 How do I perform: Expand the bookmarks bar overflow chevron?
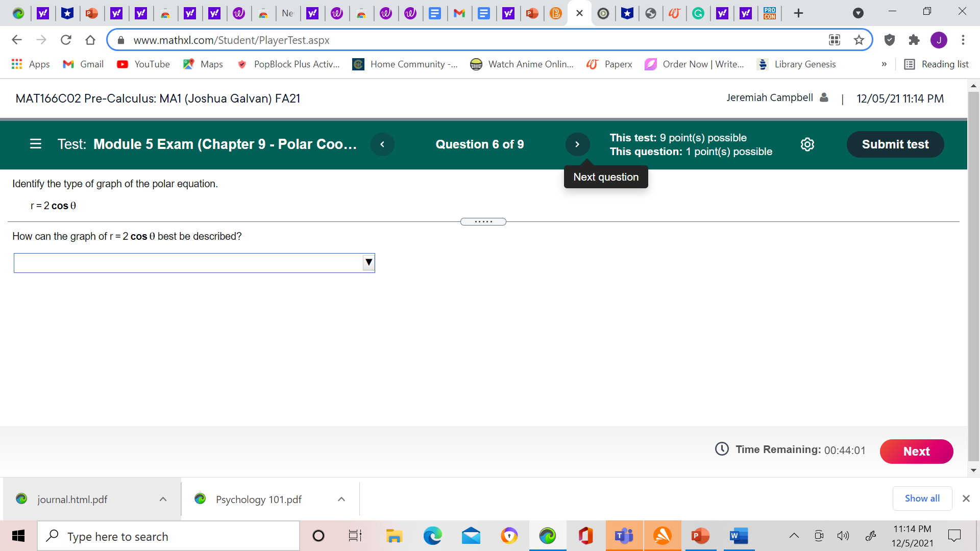pos(885,64)
